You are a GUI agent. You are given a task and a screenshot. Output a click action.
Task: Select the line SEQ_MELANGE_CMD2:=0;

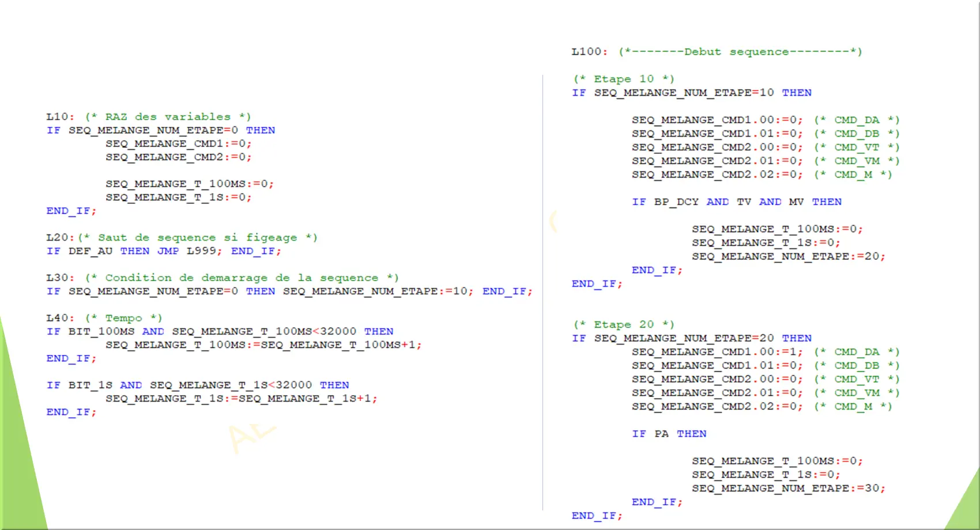click(179, 157)
